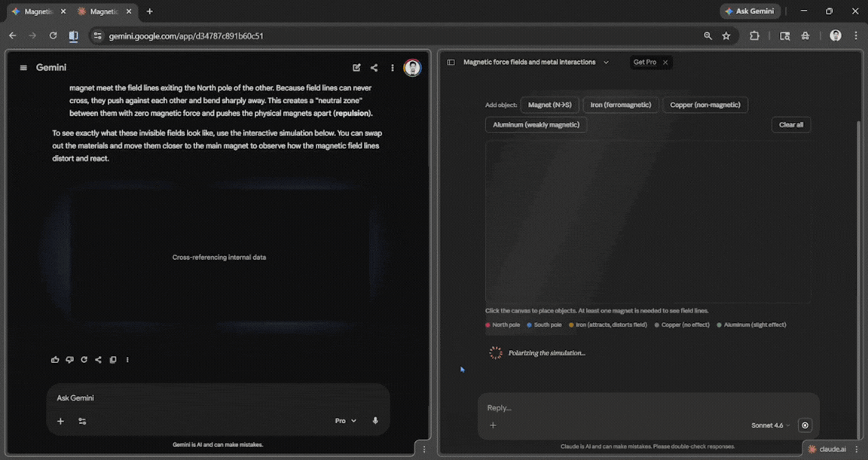Open a new browser tab
868x460 pixels.
click(149, 11)
